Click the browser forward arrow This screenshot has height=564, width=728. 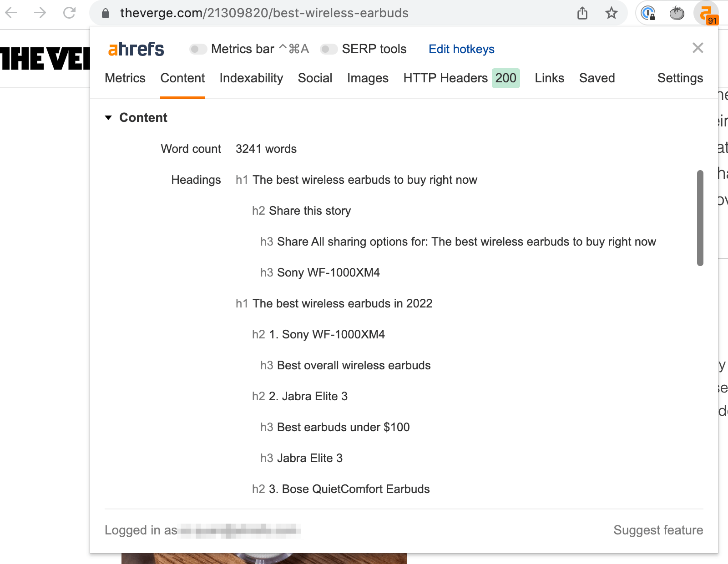[40, 13]
